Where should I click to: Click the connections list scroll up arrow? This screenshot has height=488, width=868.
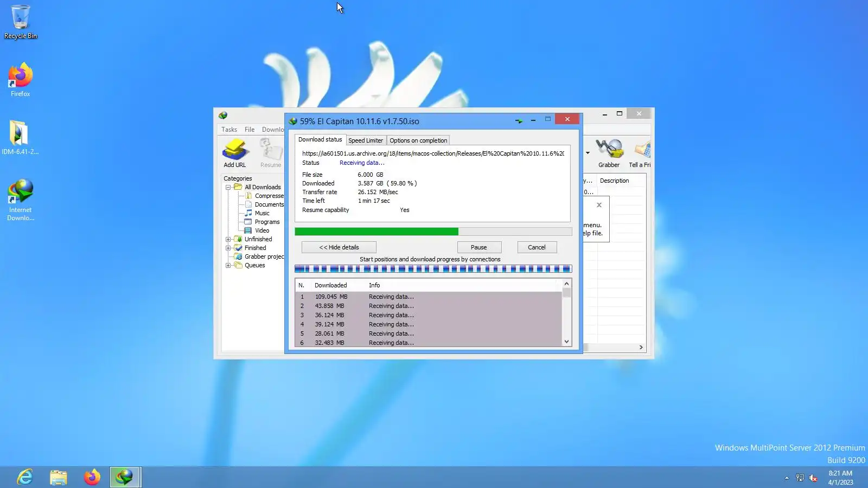tap(566, 284)
